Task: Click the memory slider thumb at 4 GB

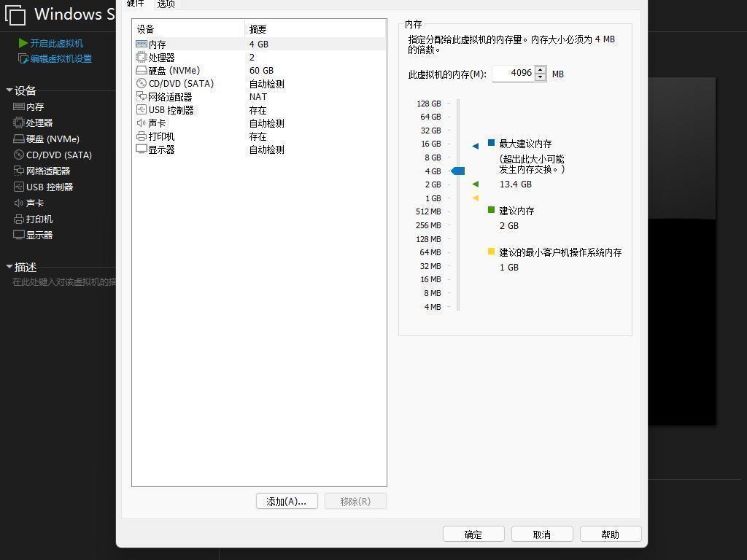Action: pos(458,171)
